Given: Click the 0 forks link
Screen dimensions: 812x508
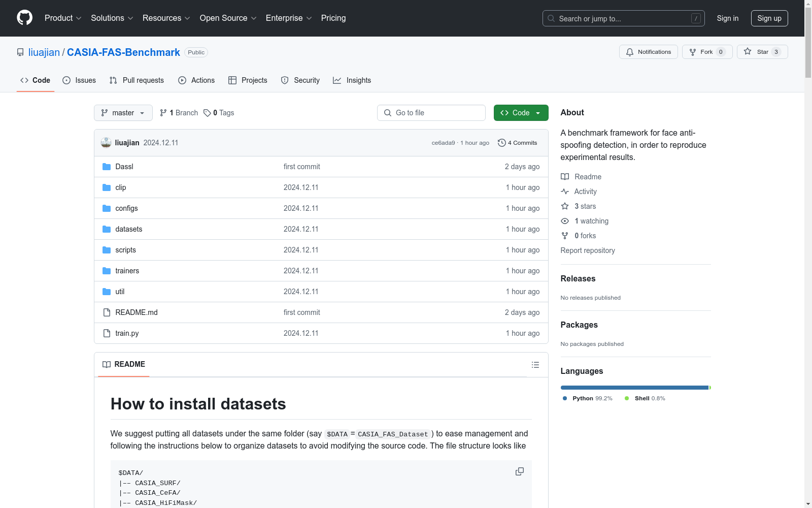Looking at the screenshot, I should pos(585,236).
